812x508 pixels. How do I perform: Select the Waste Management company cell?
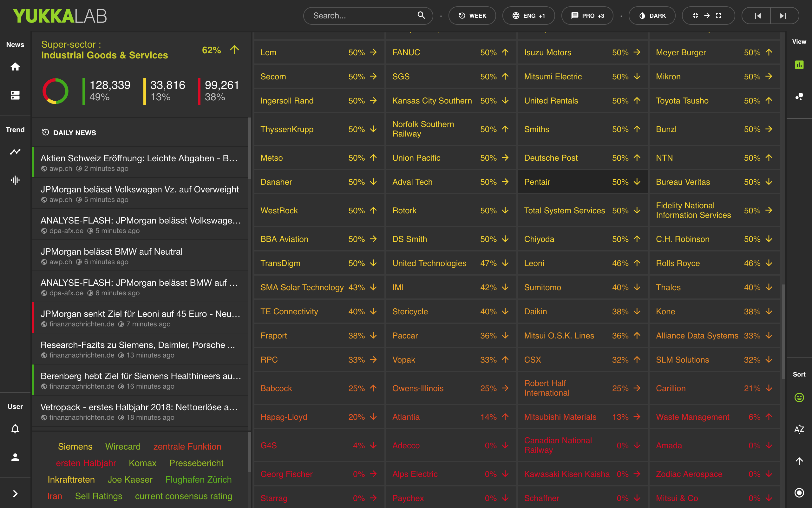pyautogui.click(x=714, y=417)
